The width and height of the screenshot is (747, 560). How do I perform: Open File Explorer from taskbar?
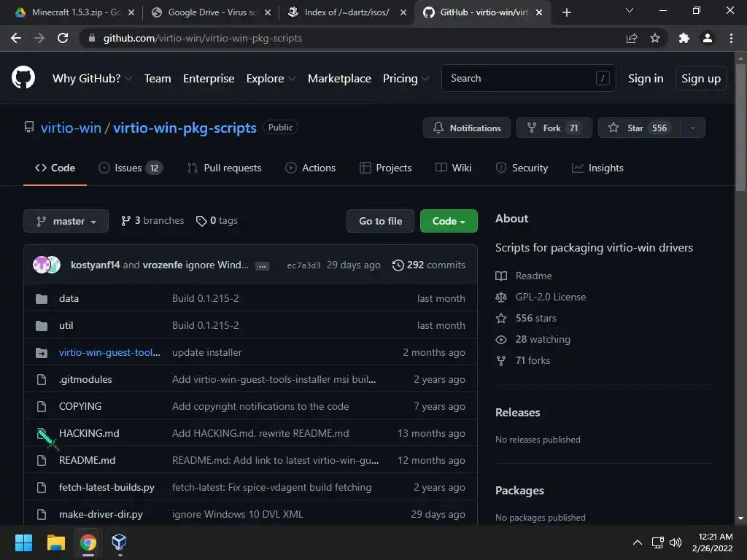coord(55,542)
